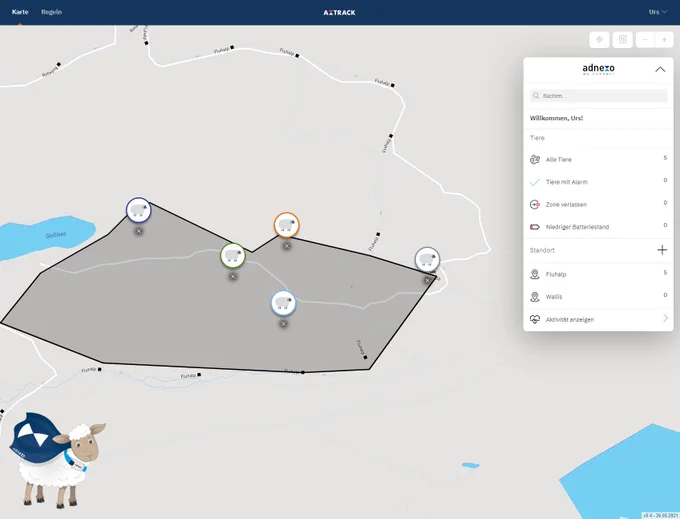Dismiss X under blue sheep marker

coord(283,323)
